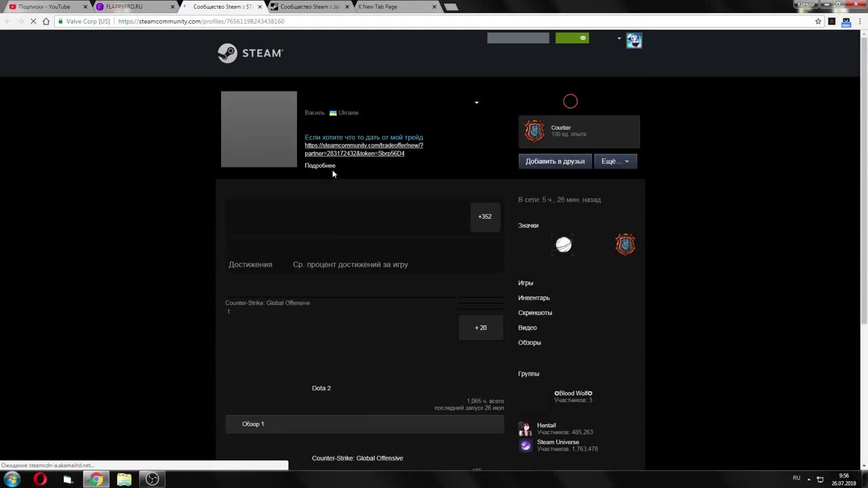The image size is (868, 488).
Task: Open Counter-Strike: Global Offensive achievement showcase title
Action: [x=267, y=303]
